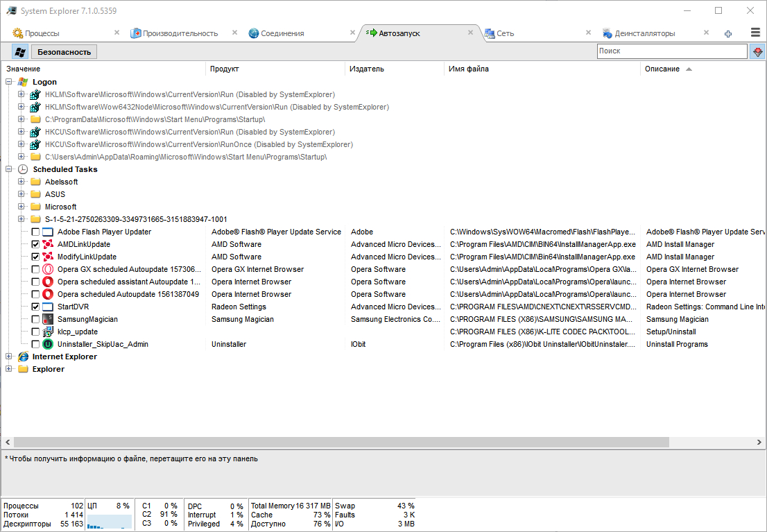The height and width of the screenshot is (532, 767).
Task: Toggle Adobe Flash Player Updater checkbox
Action: (x=35, y=232)
